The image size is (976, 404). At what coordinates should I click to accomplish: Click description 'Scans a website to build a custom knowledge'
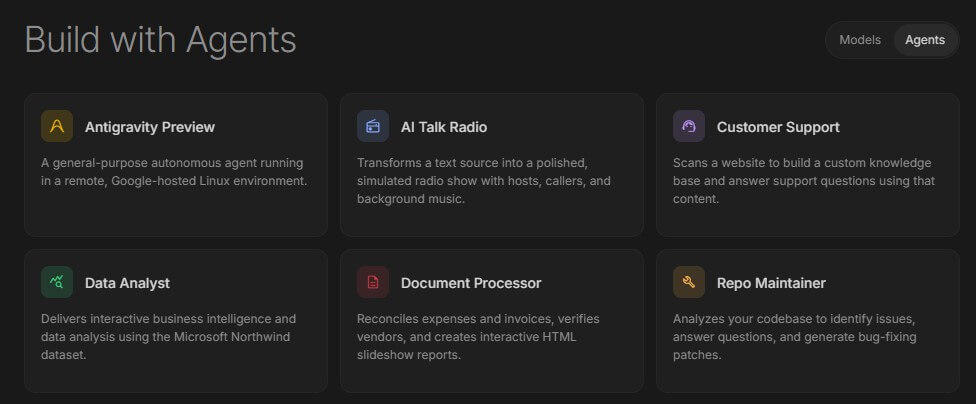tap(802, 163)
